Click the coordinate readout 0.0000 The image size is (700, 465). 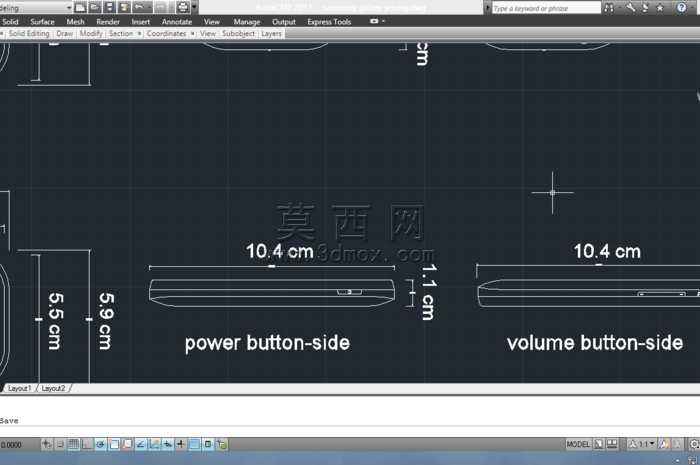point(11,444)
